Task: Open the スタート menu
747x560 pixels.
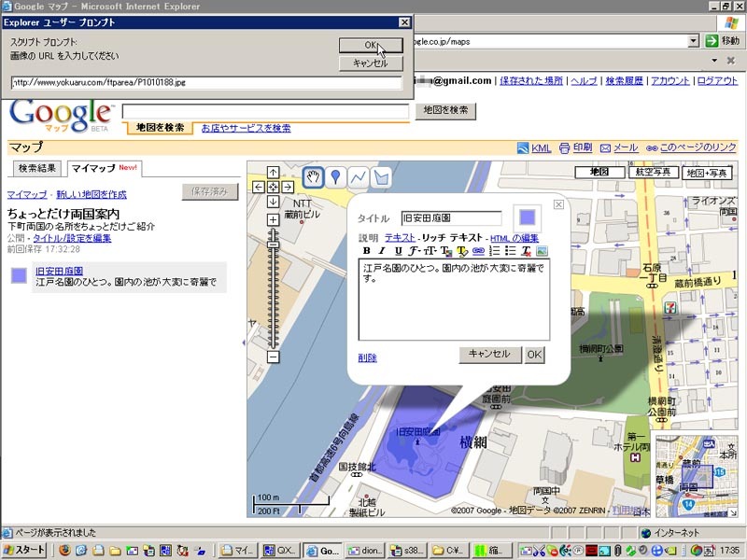Action: [x=24, y=551]
